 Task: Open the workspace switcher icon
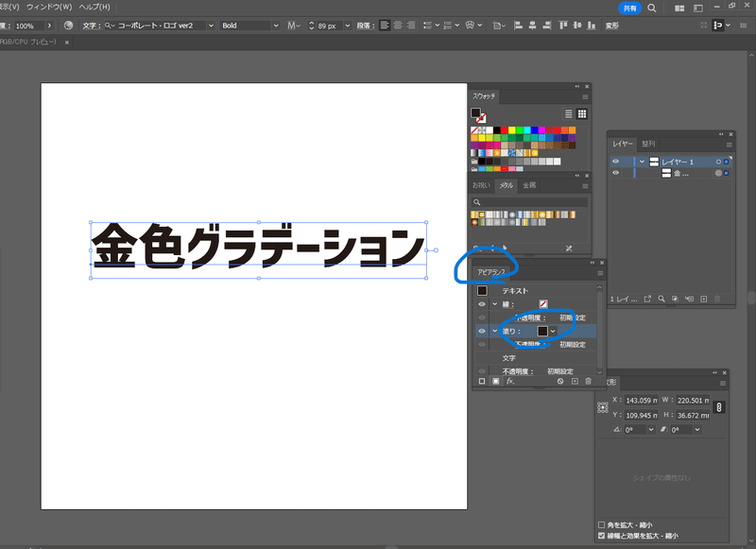tap(697, 9)
